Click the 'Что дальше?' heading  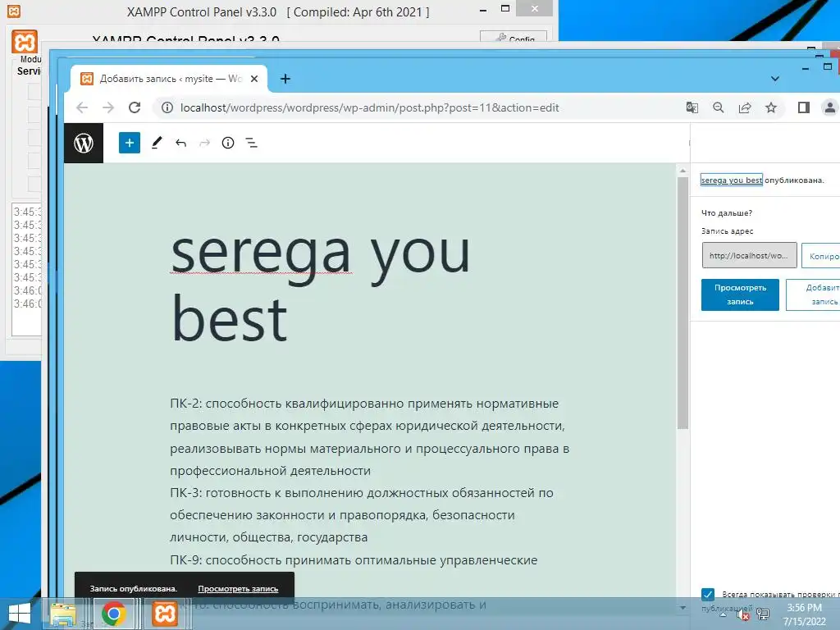pyautogui.click(x=727, y=212)
